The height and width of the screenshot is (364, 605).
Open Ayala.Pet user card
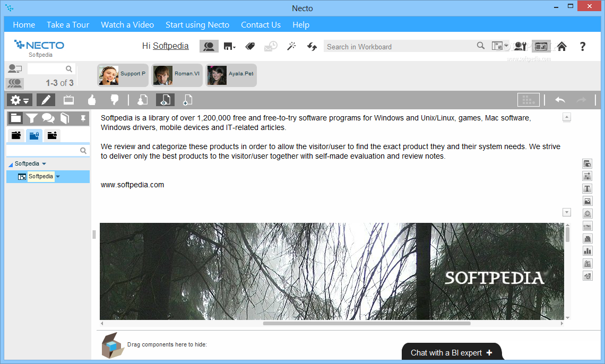(231, 75)
